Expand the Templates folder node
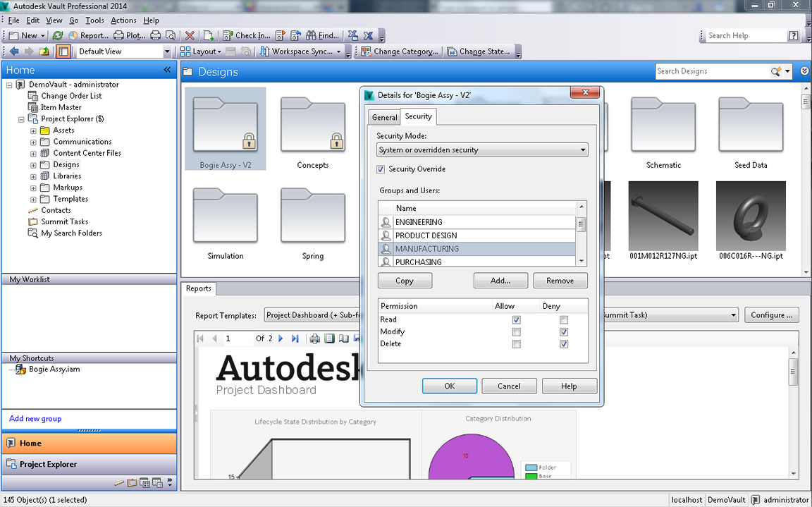Viewport: 812px width, 507px height. click(33, 199)
